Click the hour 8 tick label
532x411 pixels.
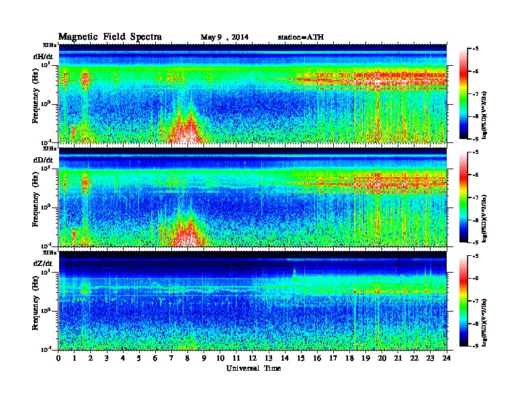pyautogui.click(x=187, y=358)
